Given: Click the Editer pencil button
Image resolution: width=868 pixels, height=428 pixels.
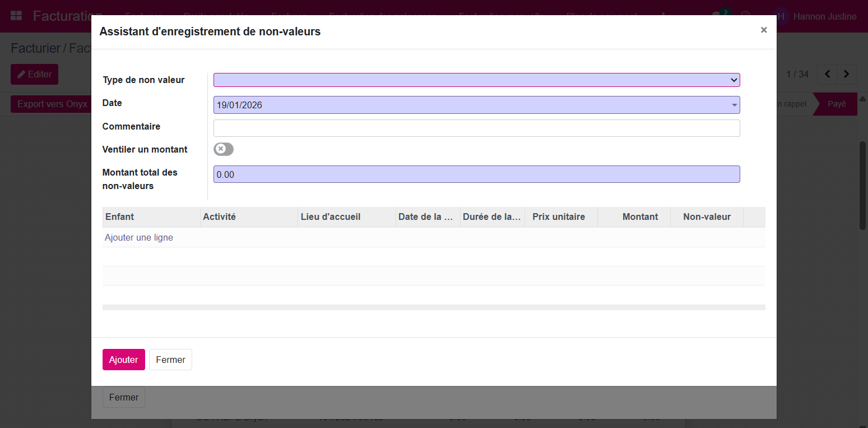Looking at the screenshot, I should [34, 74].
